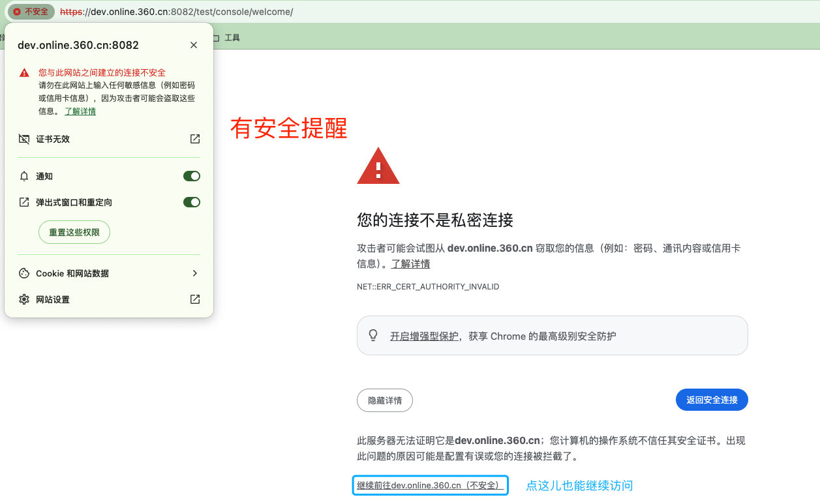Click the 通知 bell icon

[24, 176]
